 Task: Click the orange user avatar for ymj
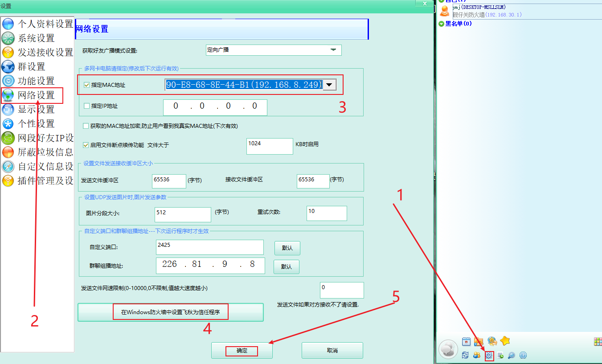tap(445, 11)
